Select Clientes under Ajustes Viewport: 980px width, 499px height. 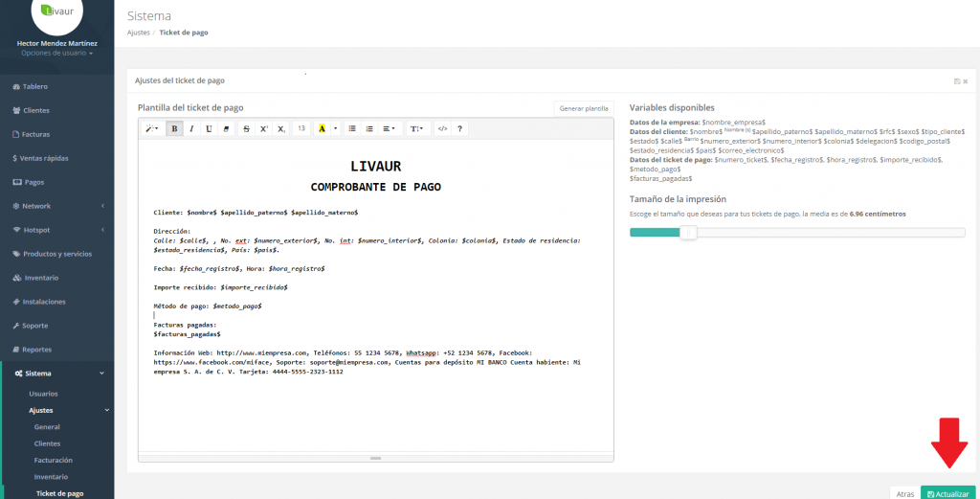[x=48, y=443]
